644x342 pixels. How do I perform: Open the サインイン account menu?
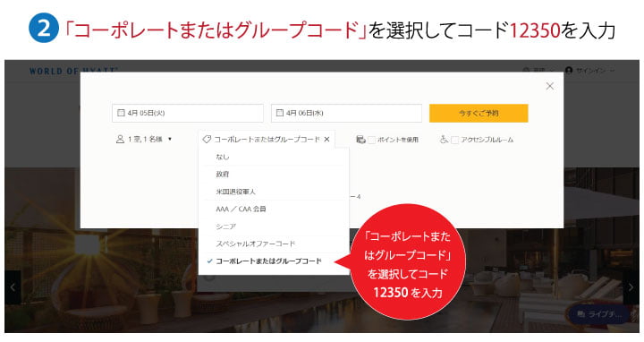589,71
